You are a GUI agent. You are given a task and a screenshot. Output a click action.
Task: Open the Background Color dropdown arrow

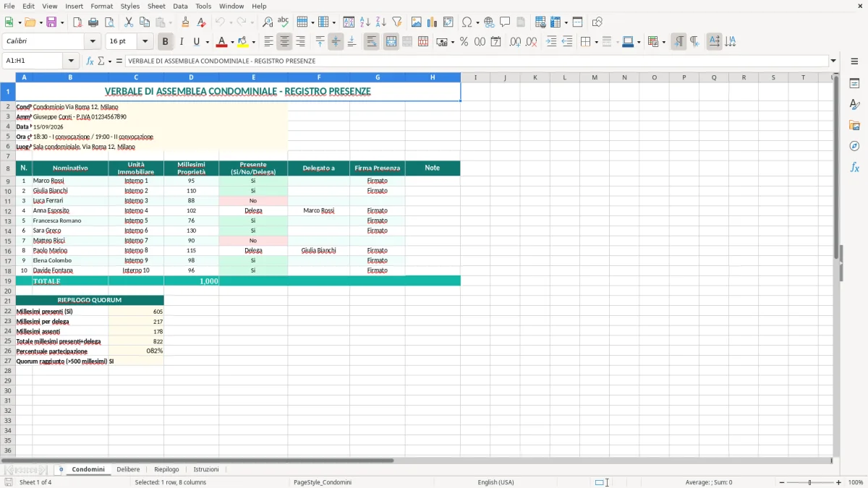coord(253,42)
